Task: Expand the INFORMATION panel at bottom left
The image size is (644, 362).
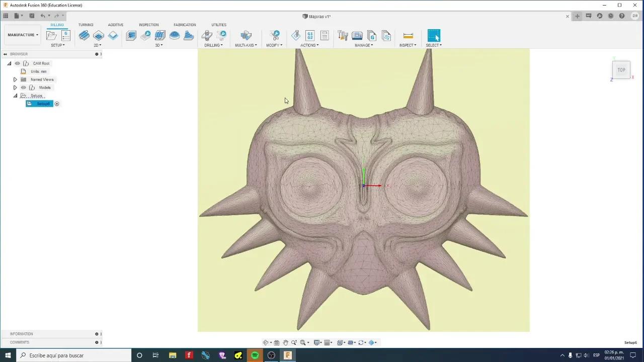Action: 97,333
